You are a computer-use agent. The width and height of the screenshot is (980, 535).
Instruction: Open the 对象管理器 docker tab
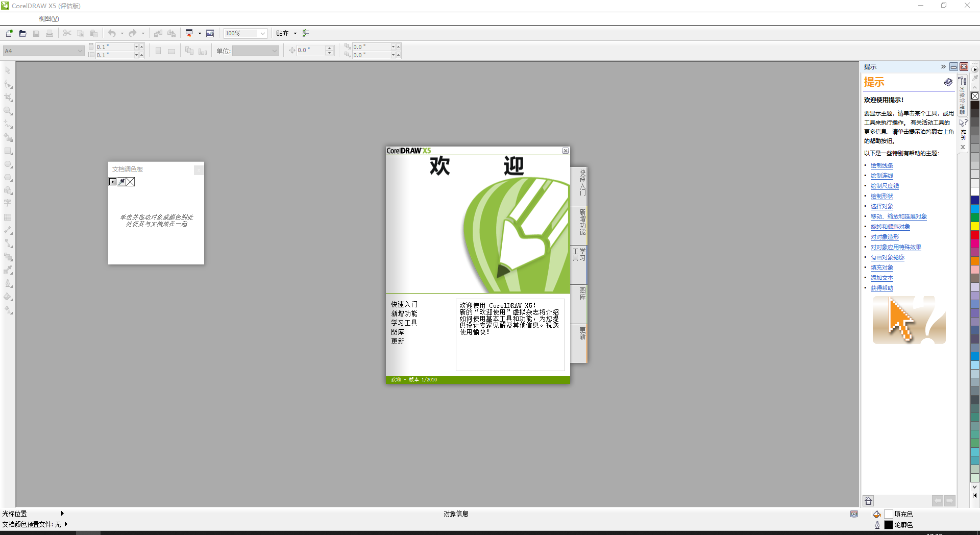962,97
